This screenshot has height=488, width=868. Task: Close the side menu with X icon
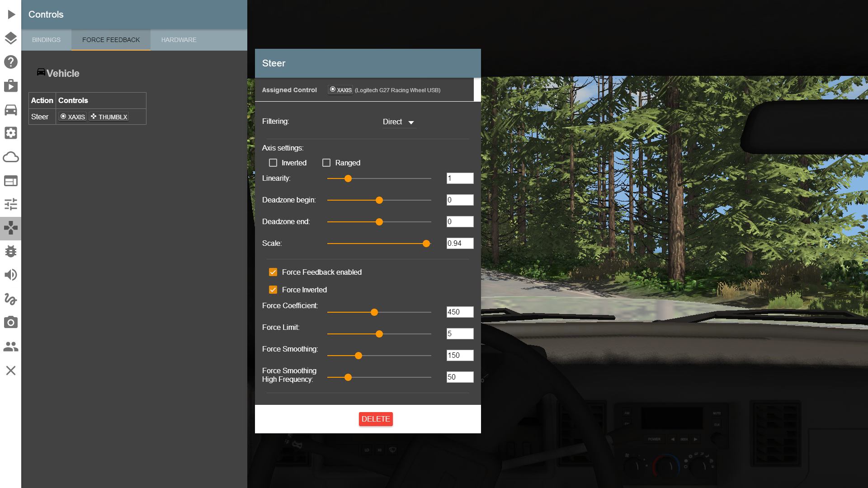[x=11, y=371]
